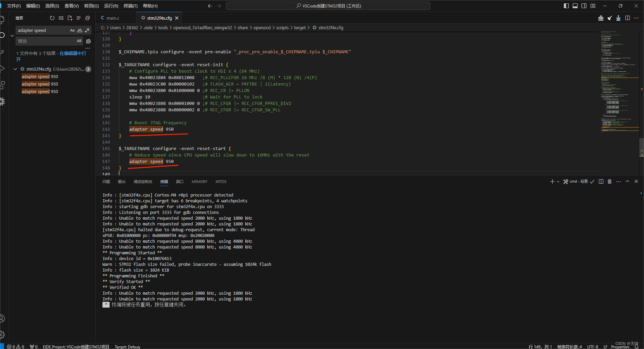This screenshot has width=644, height=349.
Task: View search results as tree
Action: [79, 18]
